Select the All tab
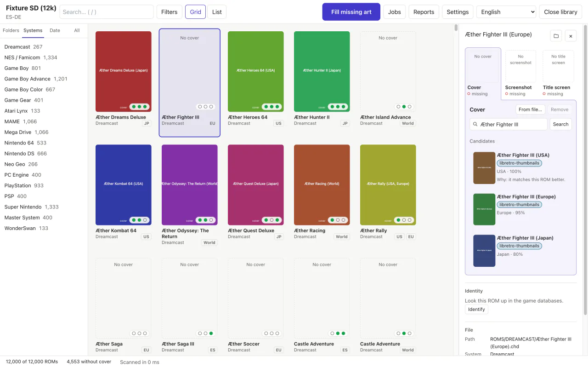 coord(77,30)
